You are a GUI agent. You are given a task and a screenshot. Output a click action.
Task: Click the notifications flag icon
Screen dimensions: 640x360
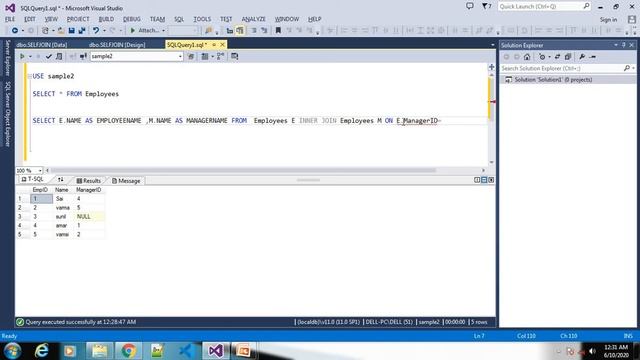coord(486,6)
